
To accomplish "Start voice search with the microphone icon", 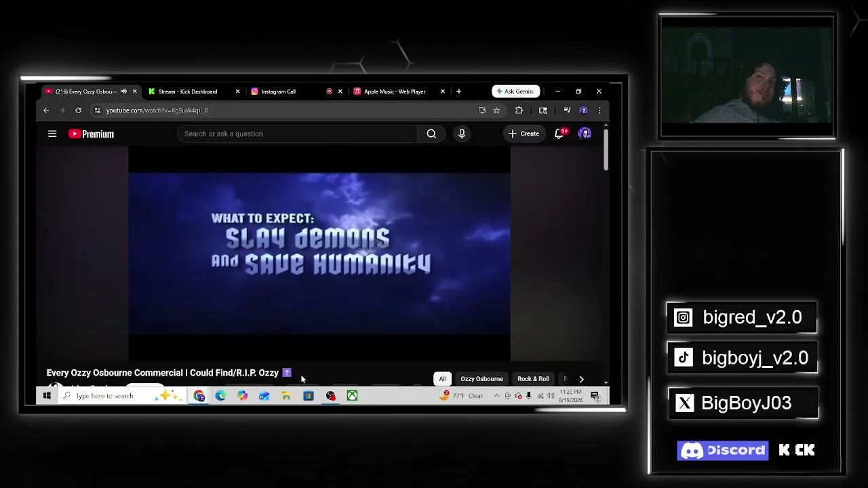I will (462, 134).
